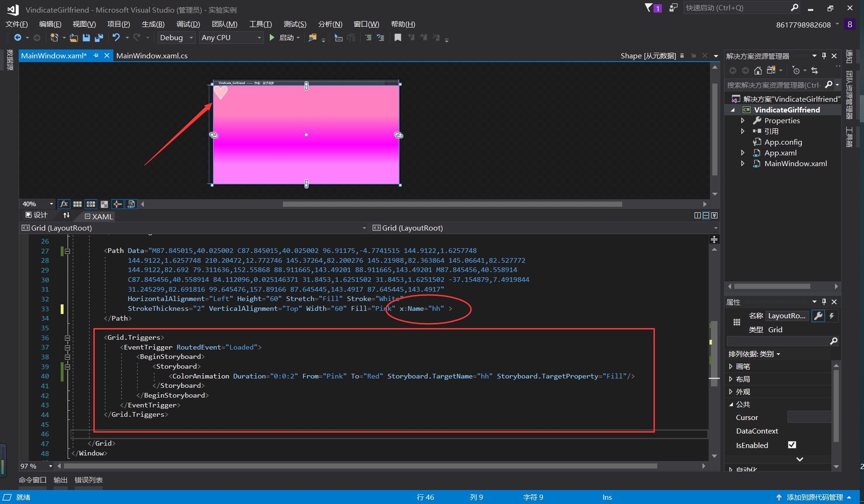The width and height of the screenshot is (864, 504).
Task: Open the 调试(D) menu
Action: tap(188, 24)
